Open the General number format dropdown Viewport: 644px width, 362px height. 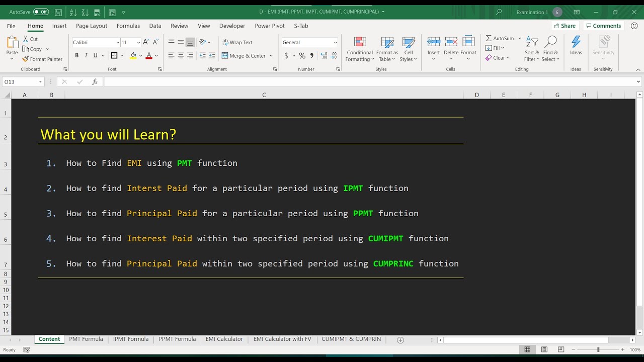(x=336, y=43)
